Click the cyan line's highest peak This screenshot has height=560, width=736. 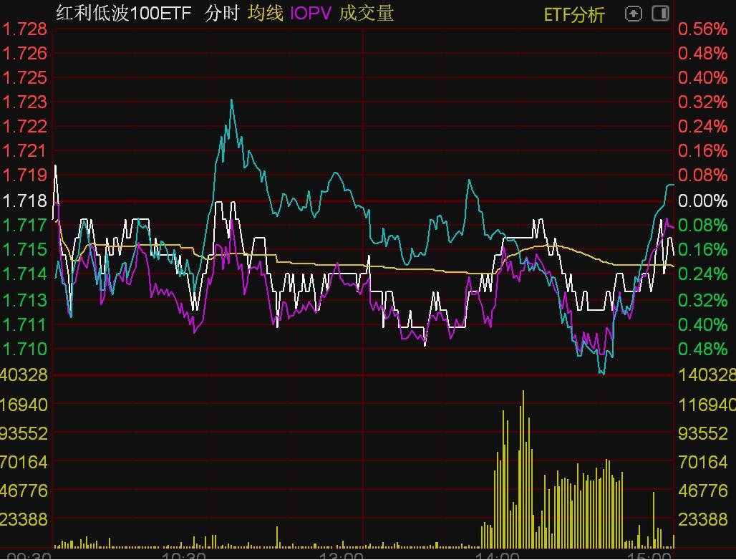(231, 100)
